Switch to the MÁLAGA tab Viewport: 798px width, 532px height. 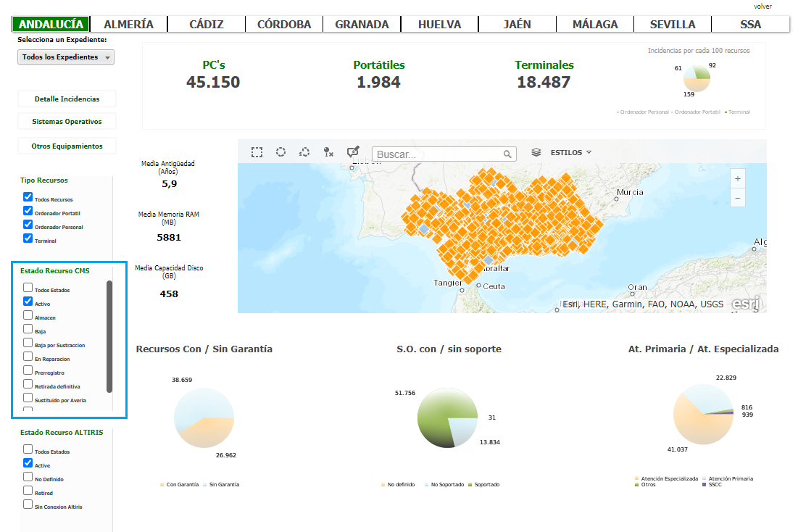595,24
